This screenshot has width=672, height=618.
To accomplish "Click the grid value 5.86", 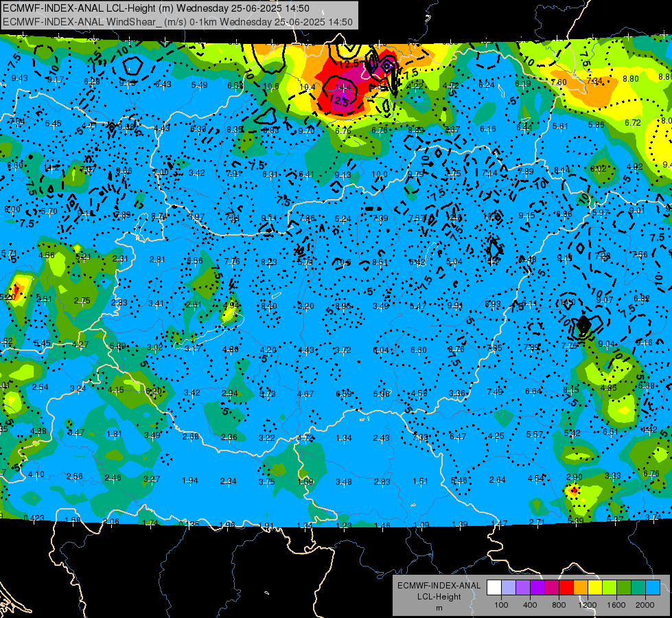I will (x=596, y=125).
